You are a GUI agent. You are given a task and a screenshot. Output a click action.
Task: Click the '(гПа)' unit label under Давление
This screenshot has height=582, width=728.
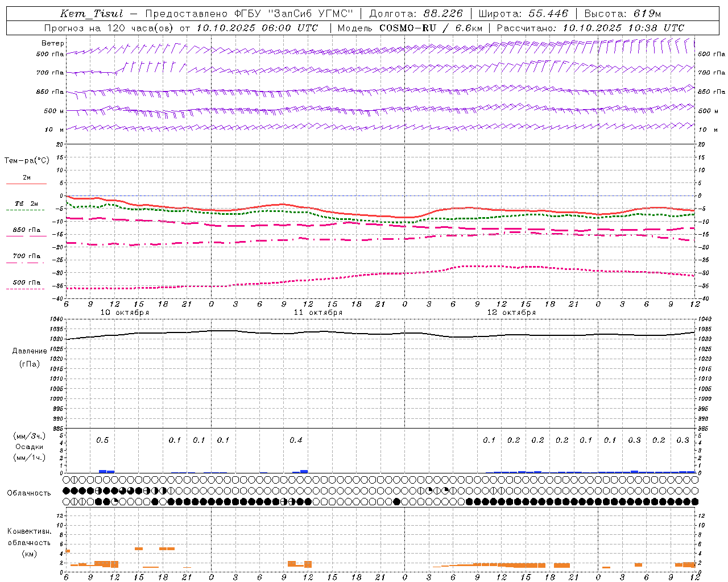pyautogui.click(x=30, y=364)
